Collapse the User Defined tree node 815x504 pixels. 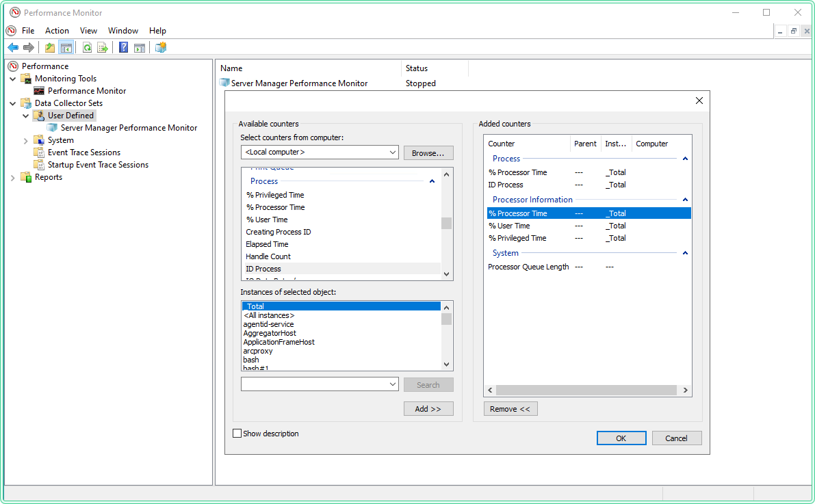pos(25,116)
